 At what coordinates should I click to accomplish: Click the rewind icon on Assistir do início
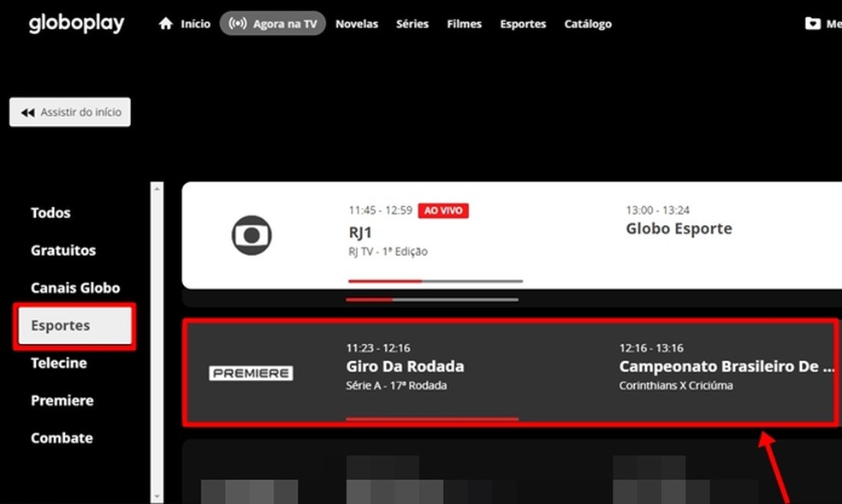tap(26, 112)
